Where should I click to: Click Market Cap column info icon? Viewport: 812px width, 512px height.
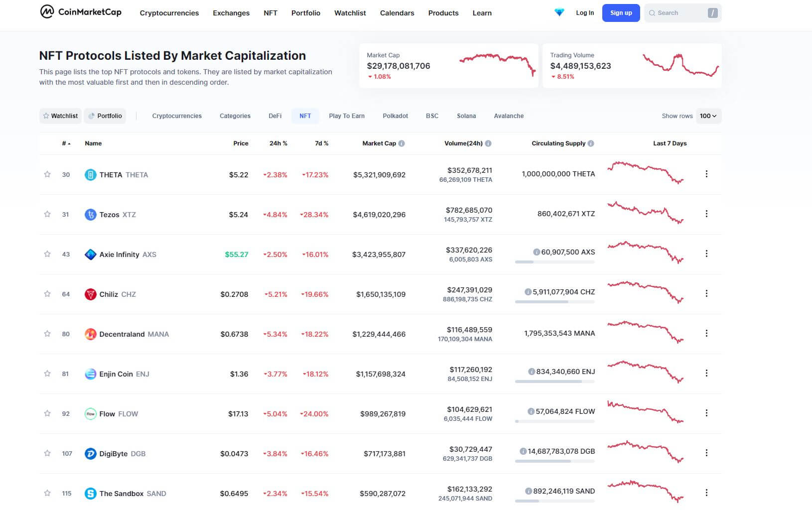402,143
